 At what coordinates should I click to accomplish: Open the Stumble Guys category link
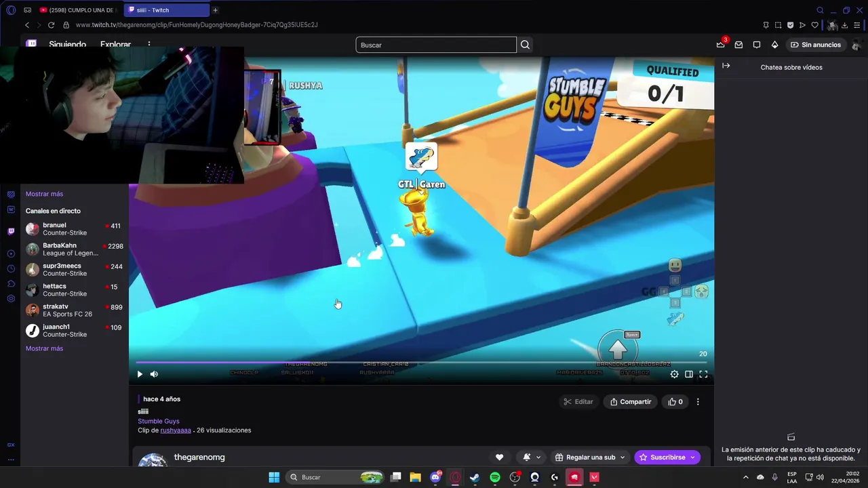pyautogui.click(x=159, y=421)
